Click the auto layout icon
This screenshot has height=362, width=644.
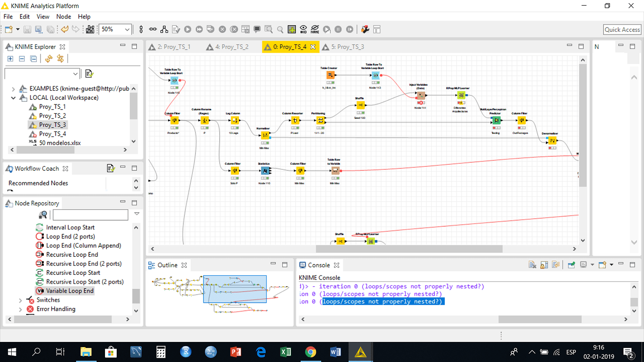click(164, 29)
